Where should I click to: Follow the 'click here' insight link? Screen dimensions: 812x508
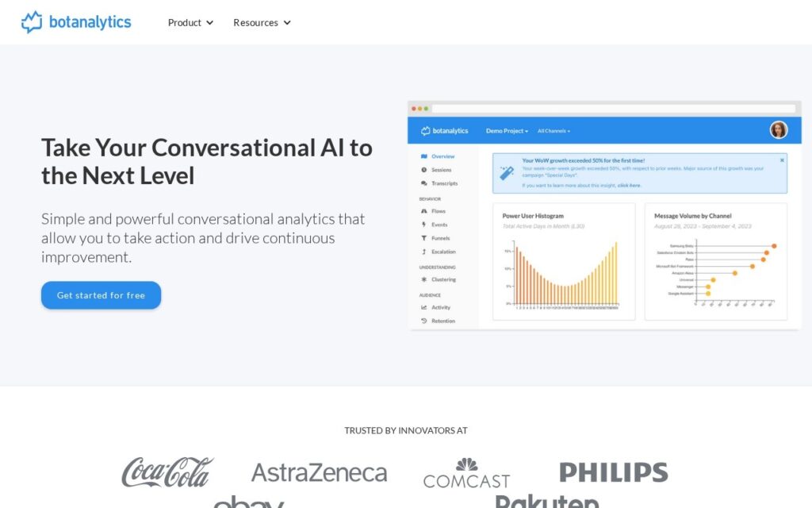[629, 186]
